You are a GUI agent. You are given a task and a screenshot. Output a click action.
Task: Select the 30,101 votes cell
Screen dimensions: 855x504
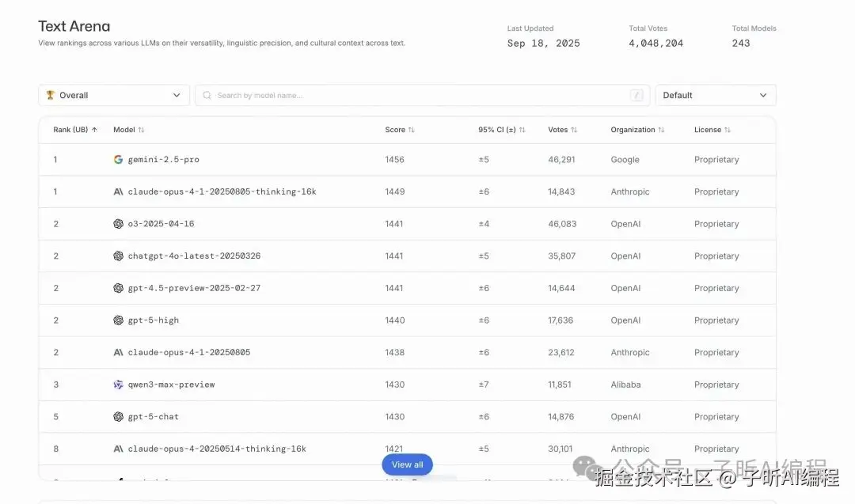560,449
